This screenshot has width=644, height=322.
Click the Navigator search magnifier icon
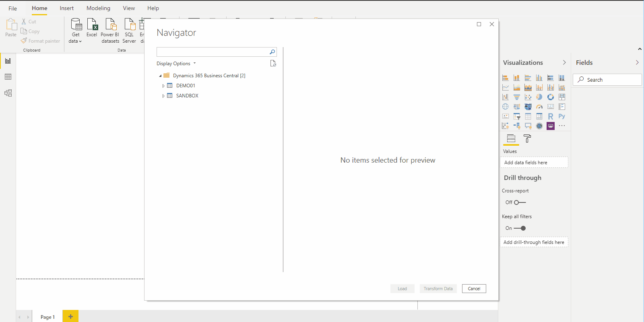click(272, 52)
